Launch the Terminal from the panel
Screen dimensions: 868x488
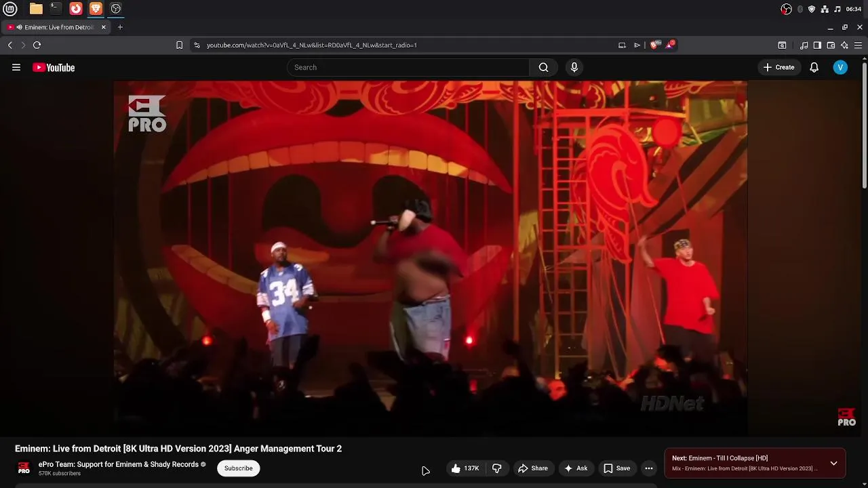coord(56,9)
